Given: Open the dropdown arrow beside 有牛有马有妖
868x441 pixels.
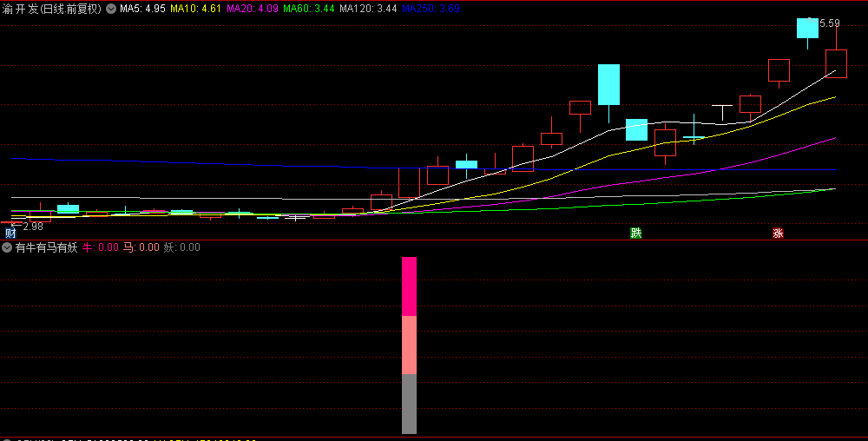Looking at the screenshot, I should coord(7,248).
